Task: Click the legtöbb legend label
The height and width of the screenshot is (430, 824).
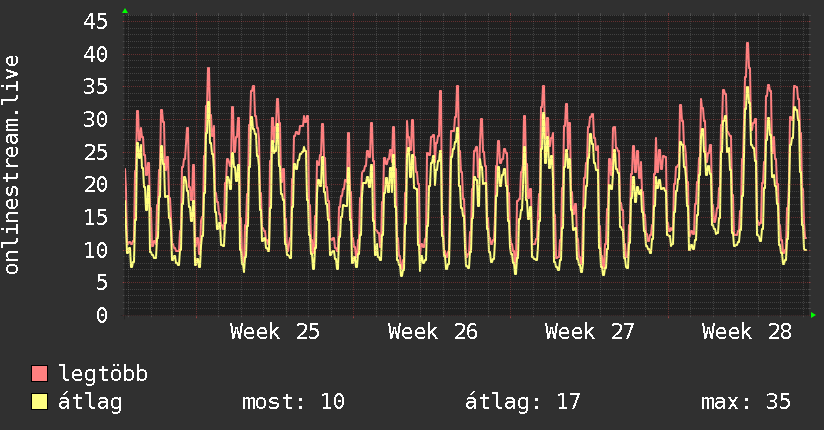Action: tap(103, 373)
